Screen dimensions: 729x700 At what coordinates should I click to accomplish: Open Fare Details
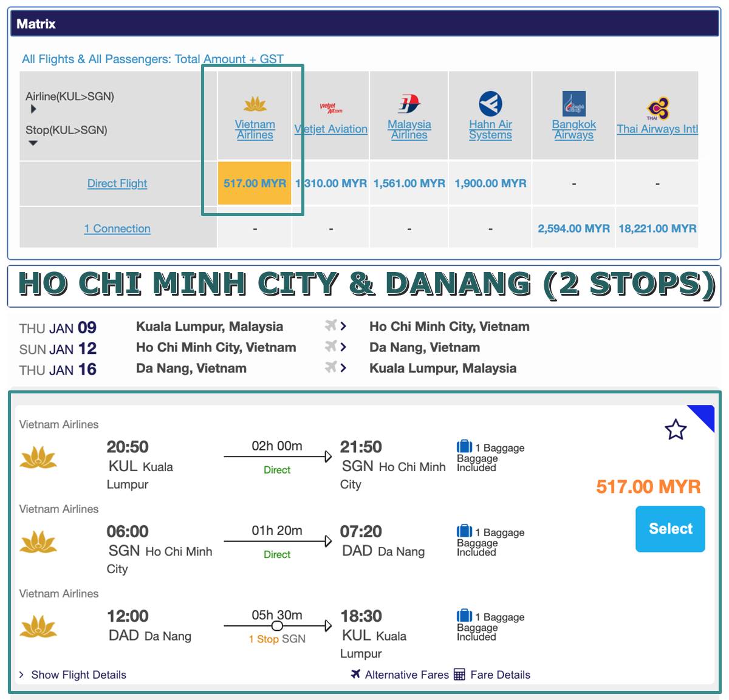[x=500, y=675]
